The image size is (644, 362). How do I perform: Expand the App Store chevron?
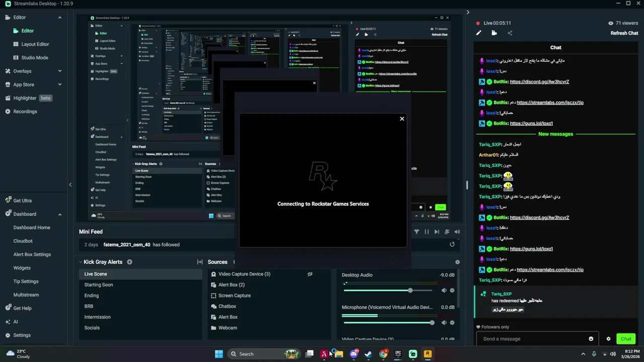tap(60, 84)
